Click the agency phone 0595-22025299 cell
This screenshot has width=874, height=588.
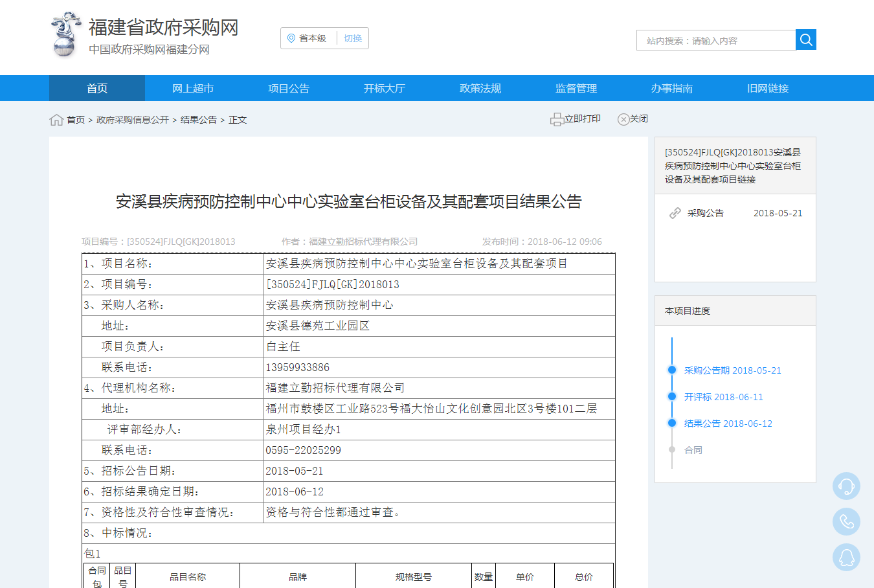[x=439, y=450]
